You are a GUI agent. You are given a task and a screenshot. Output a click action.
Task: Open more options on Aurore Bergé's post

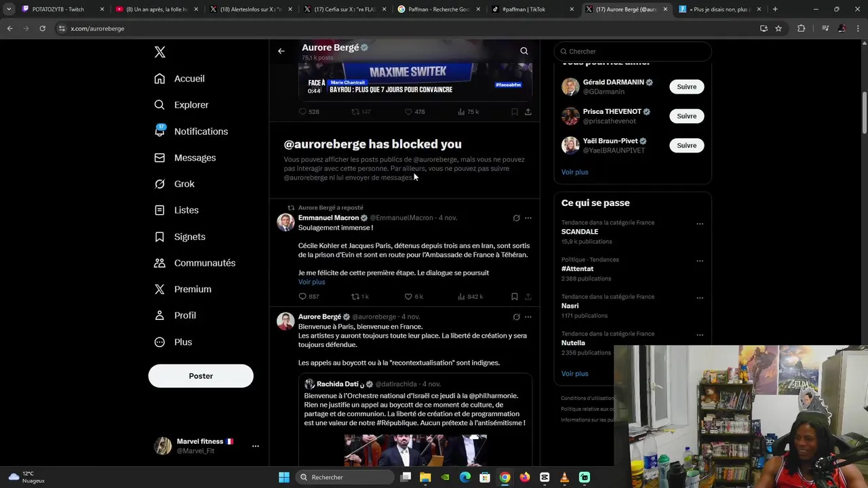(x=528, y=317)
